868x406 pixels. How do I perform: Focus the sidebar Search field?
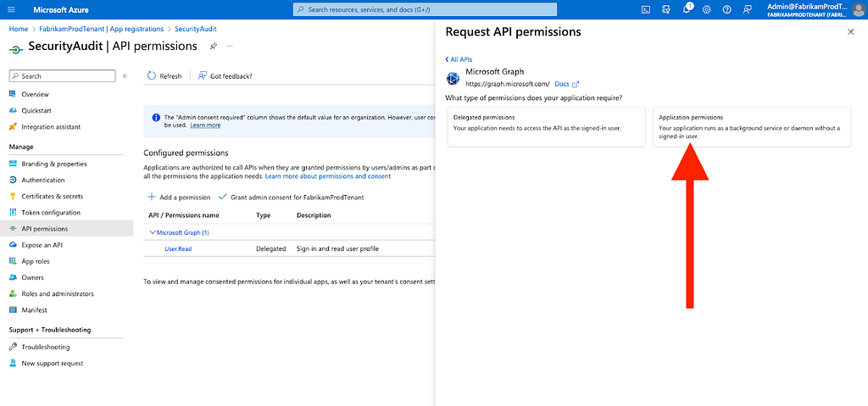pos(62,76)
